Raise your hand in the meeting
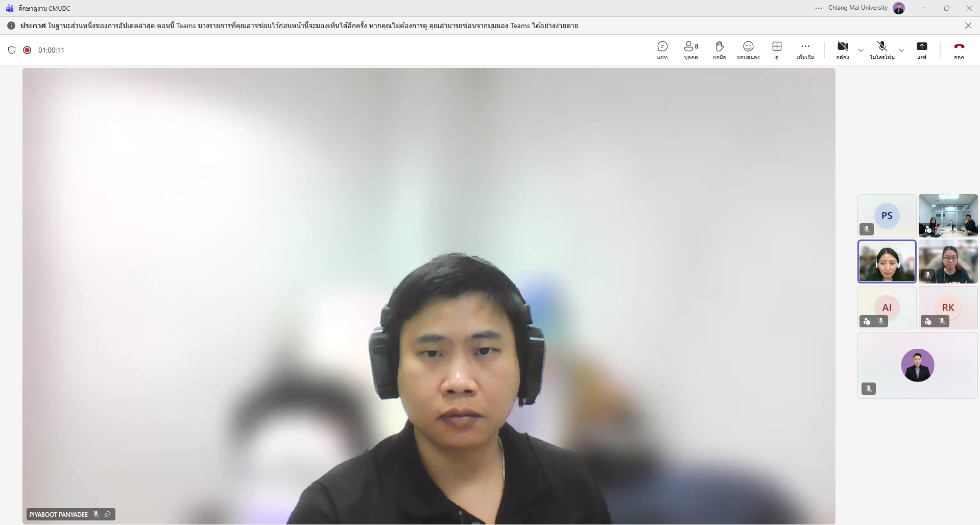The height and width of the screenshot is (525, 980). coord(720,50)
